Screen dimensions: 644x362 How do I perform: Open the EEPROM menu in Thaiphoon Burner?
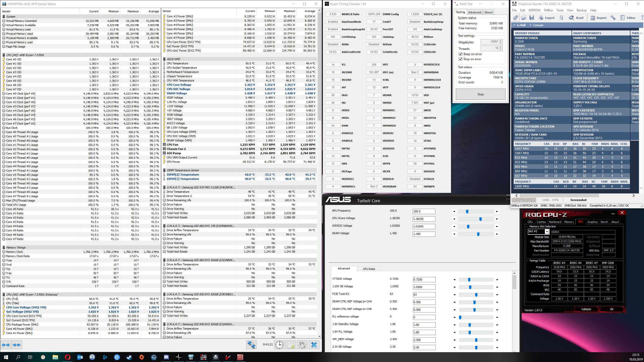pyautogui.click(x=534, y=10)
